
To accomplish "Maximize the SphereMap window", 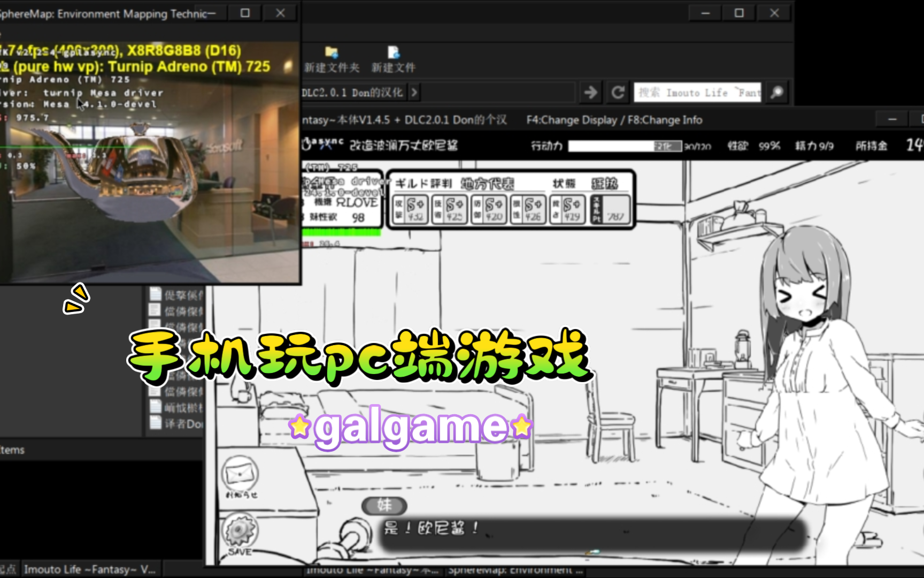I will pos(245,13).
